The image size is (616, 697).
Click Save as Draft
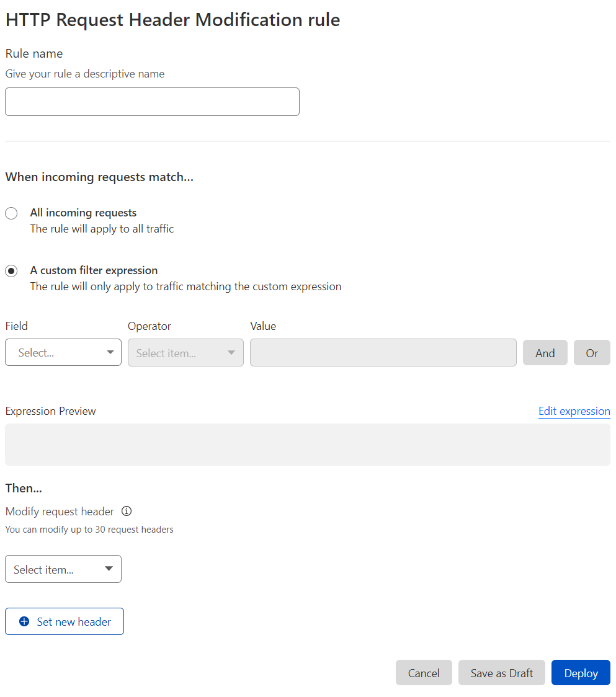[501, 673]
